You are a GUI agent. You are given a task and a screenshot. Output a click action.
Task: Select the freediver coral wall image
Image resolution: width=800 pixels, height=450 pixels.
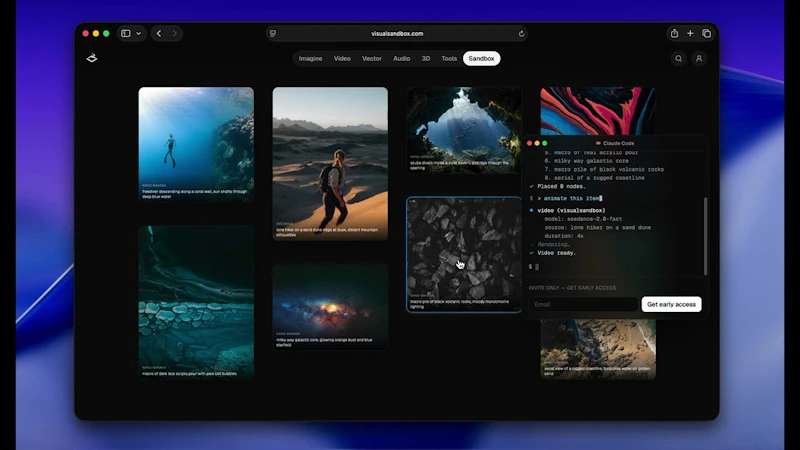click(196, 144)
